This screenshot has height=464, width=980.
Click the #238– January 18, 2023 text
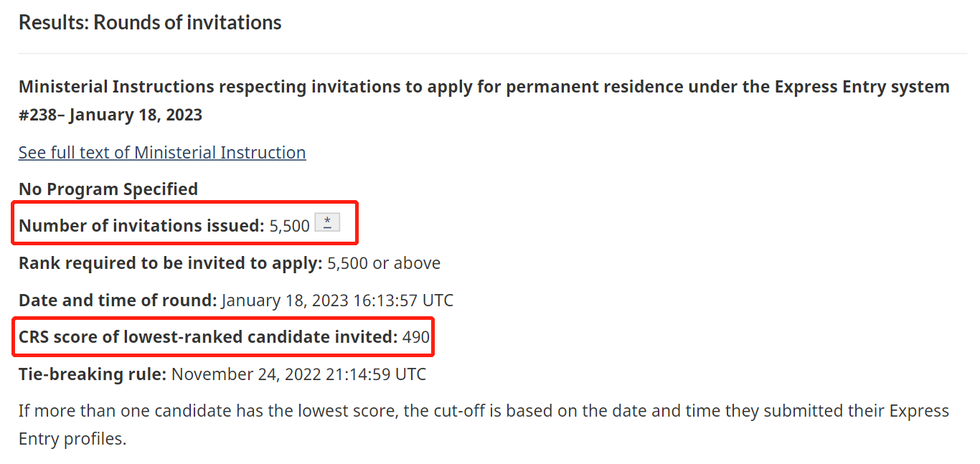(110, 115)
